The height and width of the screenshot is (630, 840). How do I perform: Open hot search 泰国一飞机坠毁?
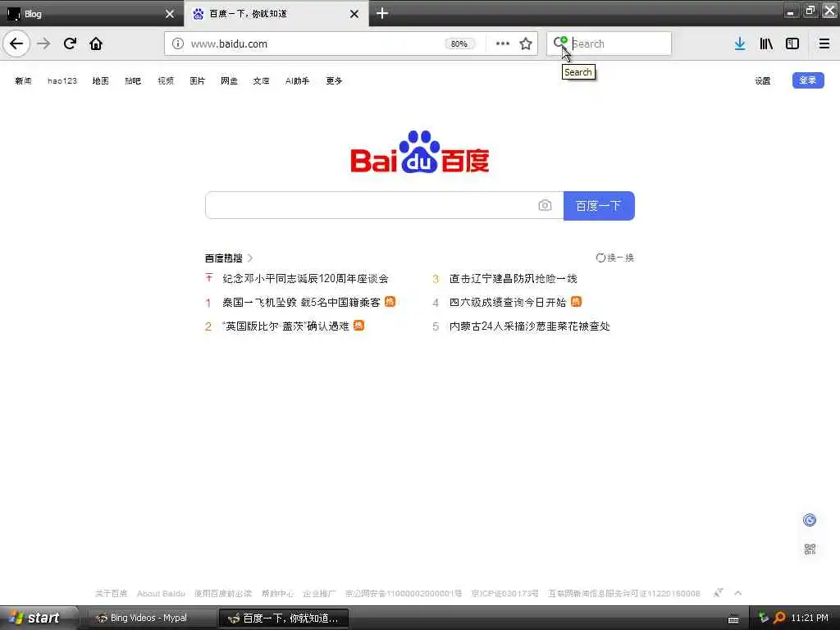[301, 302]
